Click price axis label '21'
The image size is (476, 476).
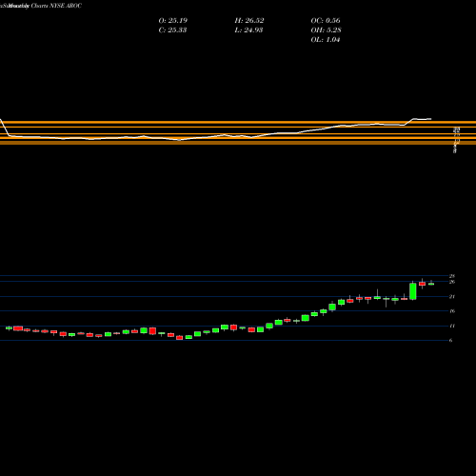click(452, 297)
